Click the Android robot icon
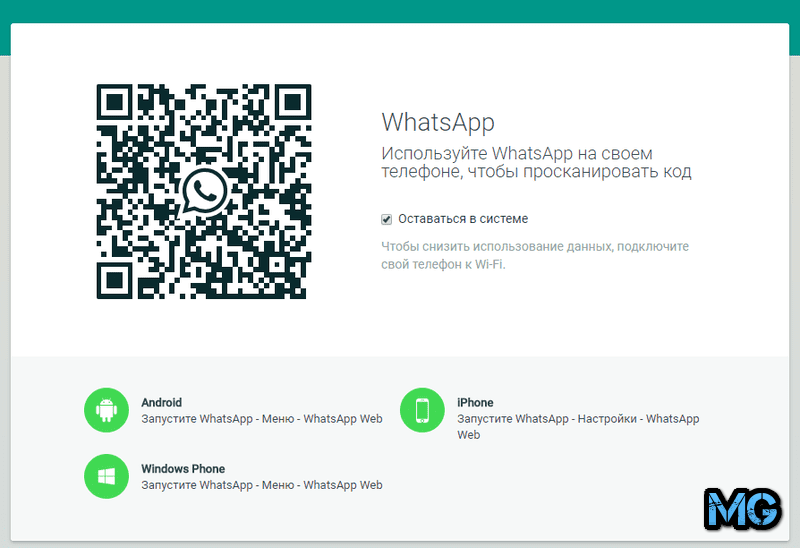This screenshot has height=548, width=800. tap(106, 410)
